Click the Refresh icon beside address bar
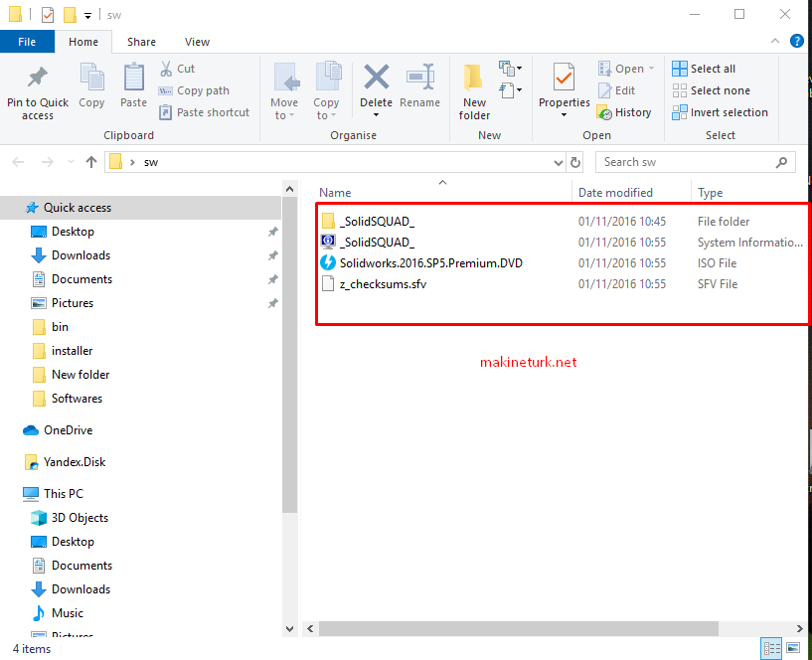 point(575,162)
